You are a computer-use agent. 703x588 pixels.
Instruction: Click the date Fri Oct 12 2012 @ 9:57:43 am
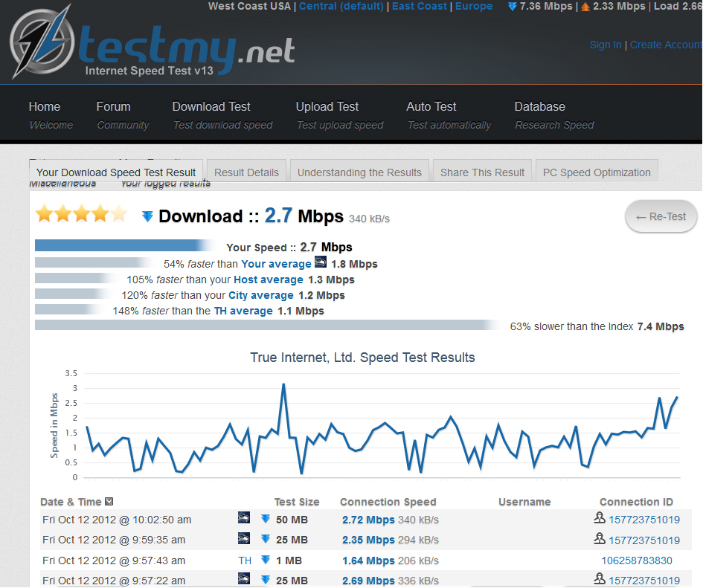coord(114,560)
